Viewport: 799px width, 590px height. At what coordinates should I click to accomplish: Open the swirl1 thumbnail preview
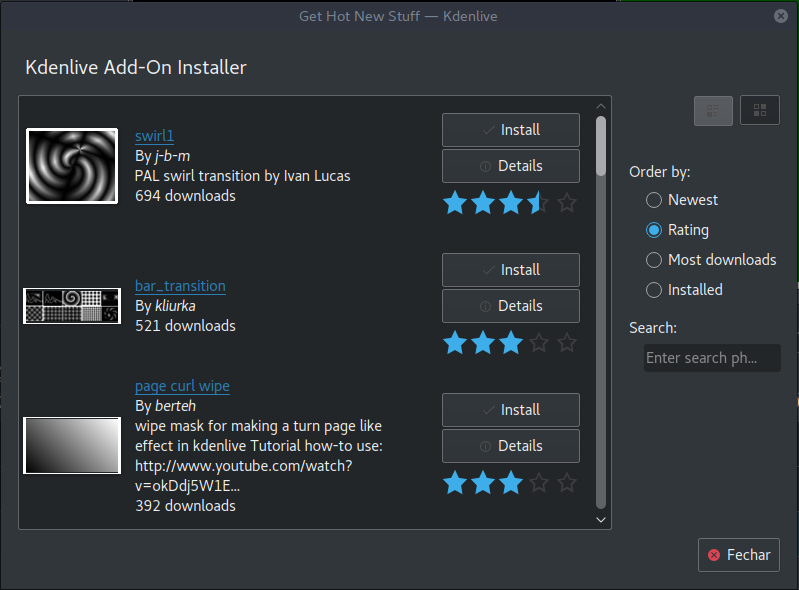coord(72,166)
